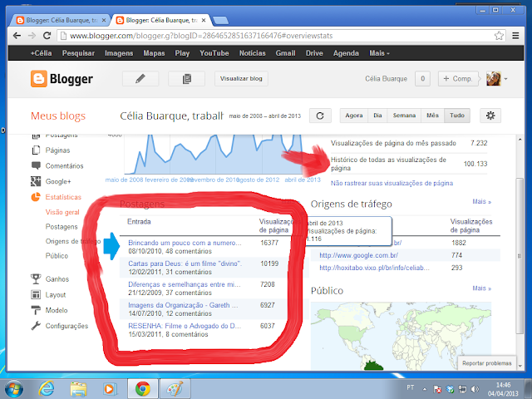Screen dimensions: 532x399
Task: Select the Dia time range
Action: (377, 116)
